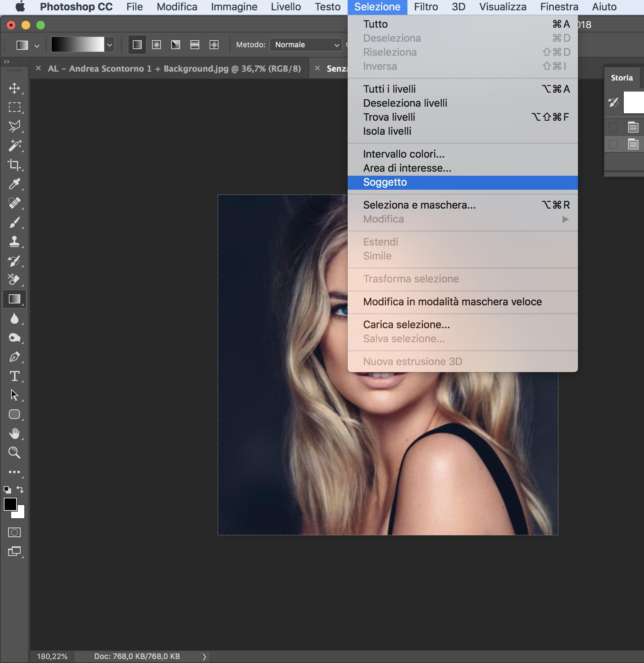Open the Immagine menu
Viewport: 644px width, 663px height.
coord(234,7)
